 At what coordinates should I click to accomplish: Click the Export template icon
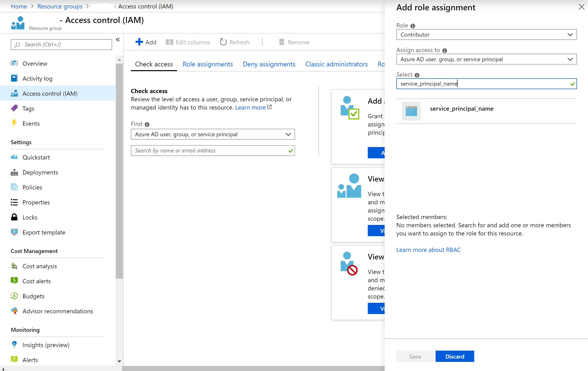coord(14,232)
